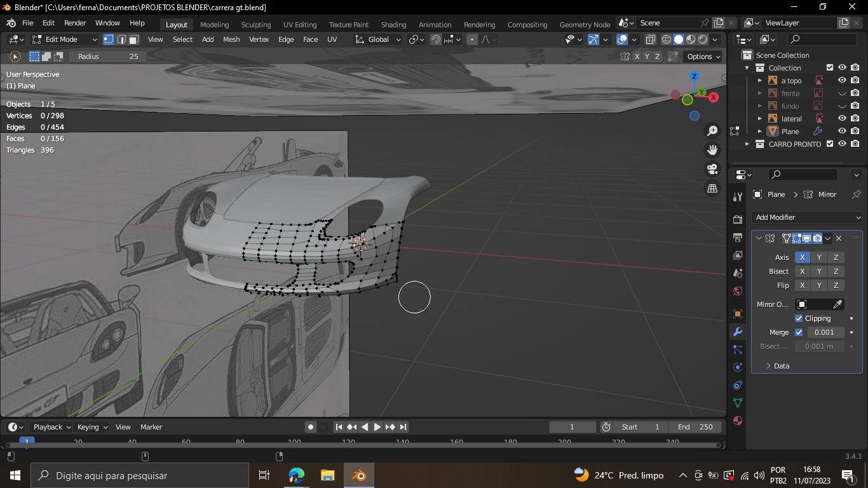The width and height of the screenshot is (868, 488).
Task: Open the Material properties tab icon
Action: pos(737,421)
